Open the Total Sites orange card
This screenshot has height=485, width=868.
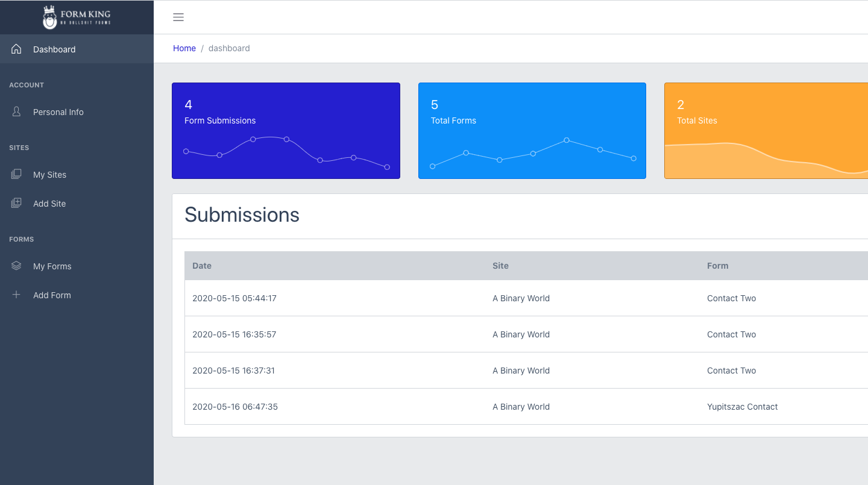pos(766,131)
